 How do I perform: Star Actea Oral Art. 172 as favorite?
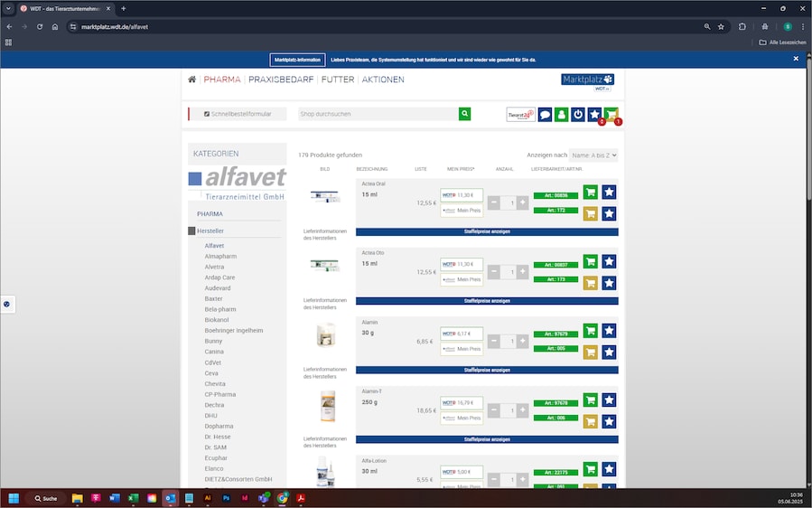tap(609, 213)
